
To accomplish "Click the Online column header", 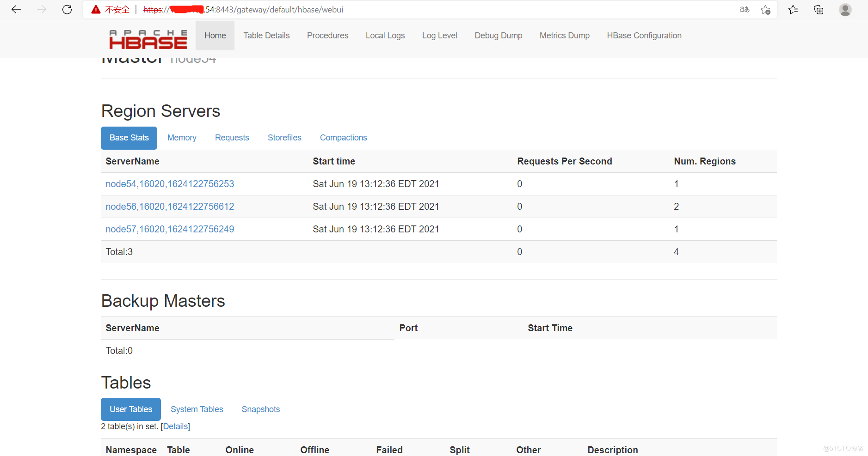I will (240, 450).
